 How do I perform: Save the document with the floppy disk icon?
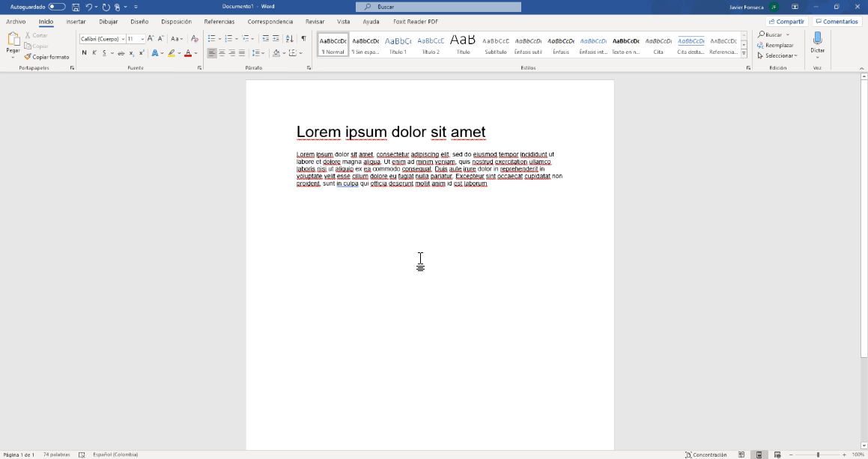(76, 7)
